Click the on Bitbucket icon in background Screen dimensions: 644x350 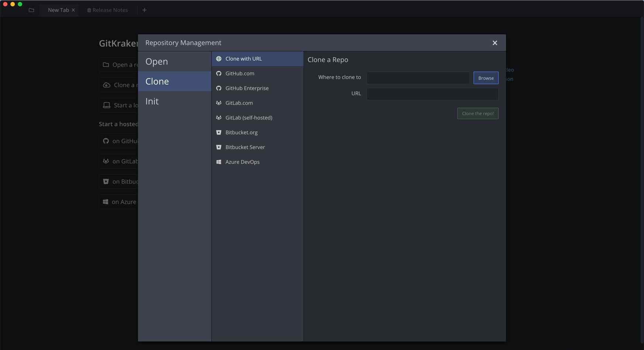[x=106, y=181]
